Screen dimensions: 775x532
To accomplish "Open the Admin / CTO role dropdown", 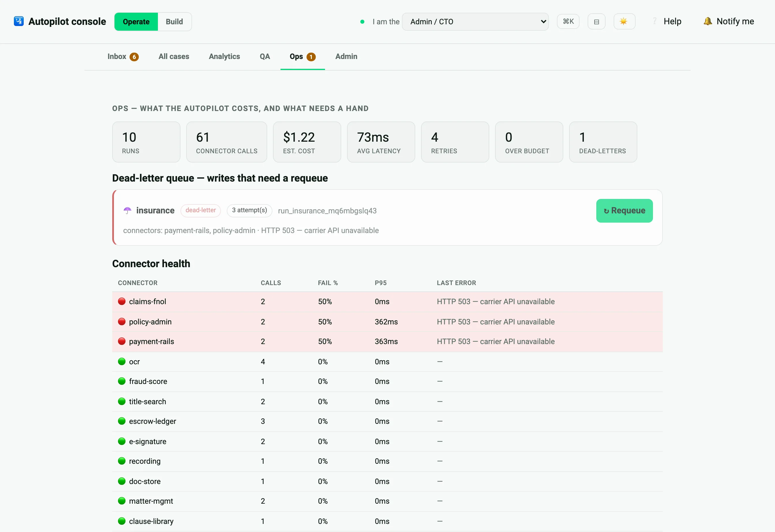I will (x=475, y=22).
